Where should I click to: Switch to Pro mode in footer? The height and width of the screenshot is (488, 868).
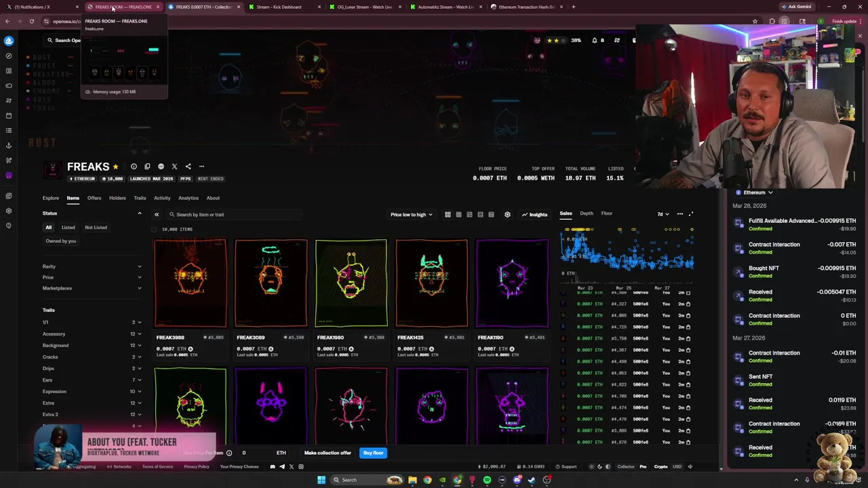coord(643,466)
